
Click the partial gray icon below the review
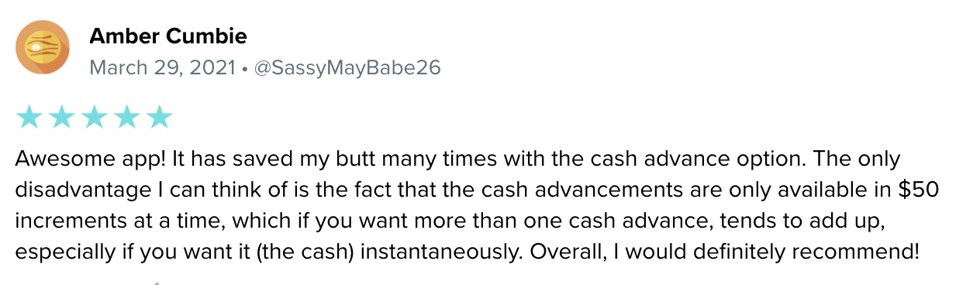[157, 283]
